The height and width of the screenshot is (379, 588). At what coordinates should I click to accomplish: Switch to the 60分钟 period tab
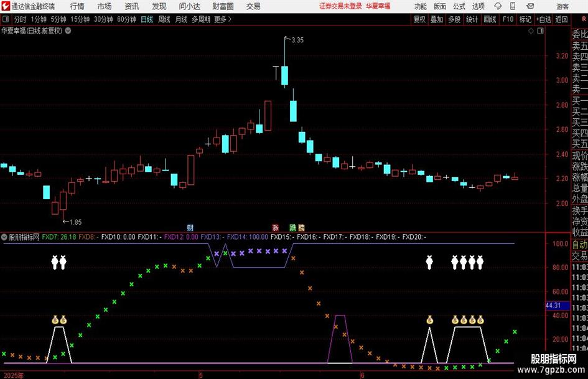(x=127, y=19)
